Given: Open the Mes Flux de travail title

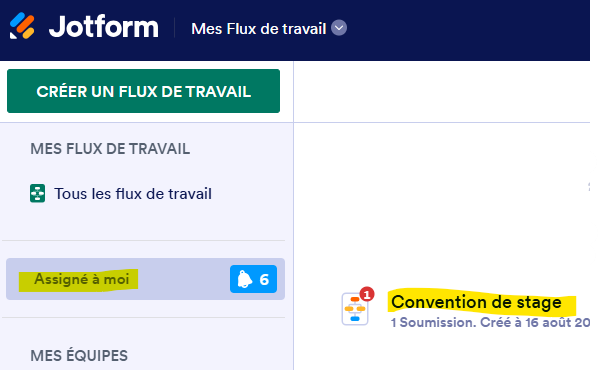Looking at the screenshot, I should (259, 29).
